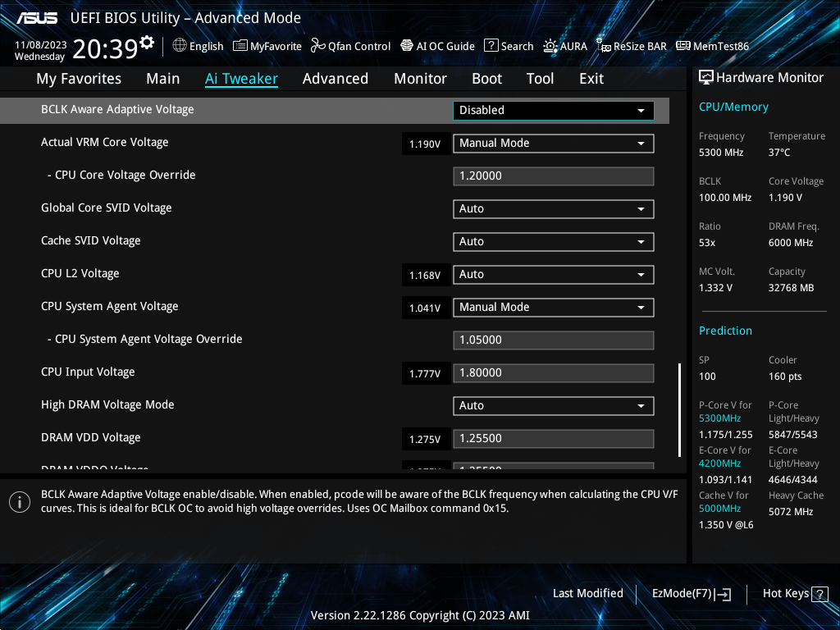Open the Main tab
Screen dimensions: 840x630
pos(163,79)
